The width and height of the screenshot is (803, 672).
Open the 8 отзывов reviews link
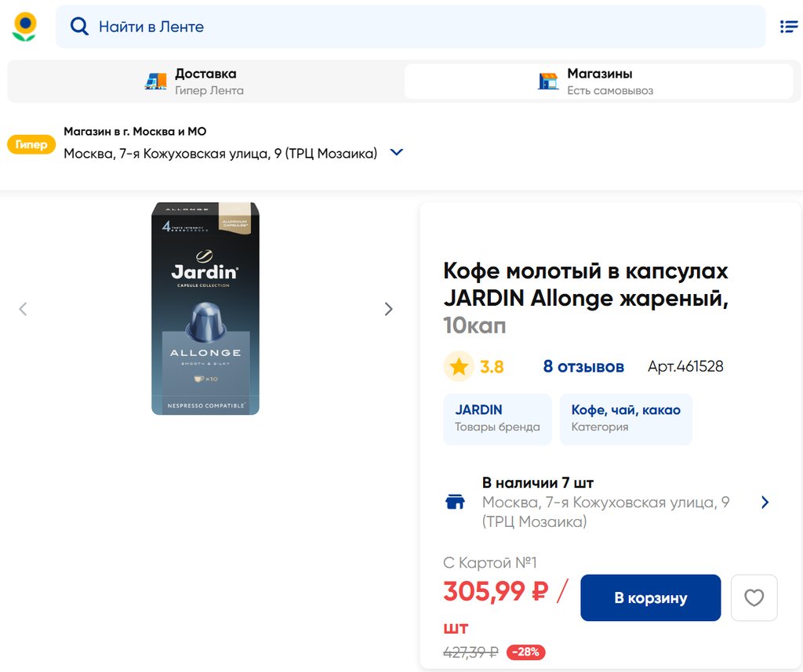point(583,367)
